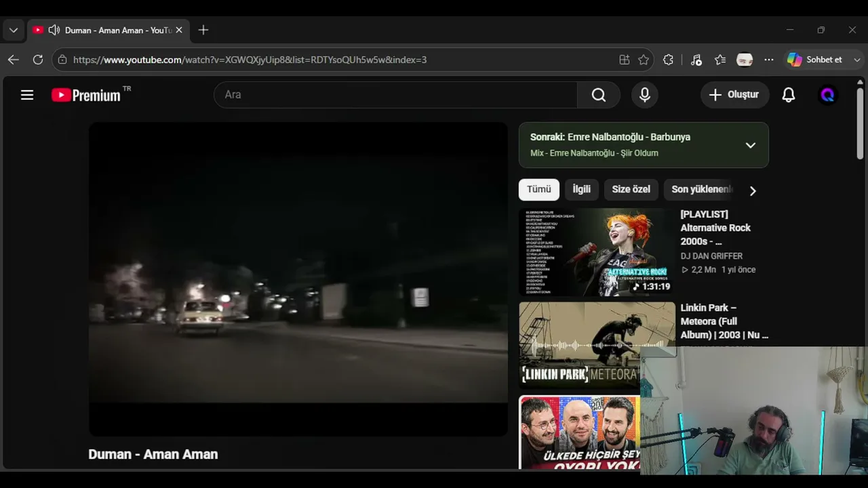View site information lock icon
Screen dimensions: 868x488
(x=62, y=60)
